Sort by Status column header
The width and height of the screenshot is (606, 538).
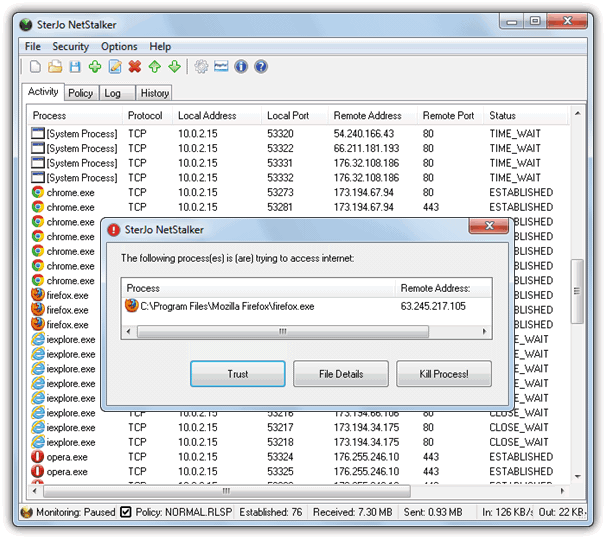pyautogui.click(x=526, y=116)
